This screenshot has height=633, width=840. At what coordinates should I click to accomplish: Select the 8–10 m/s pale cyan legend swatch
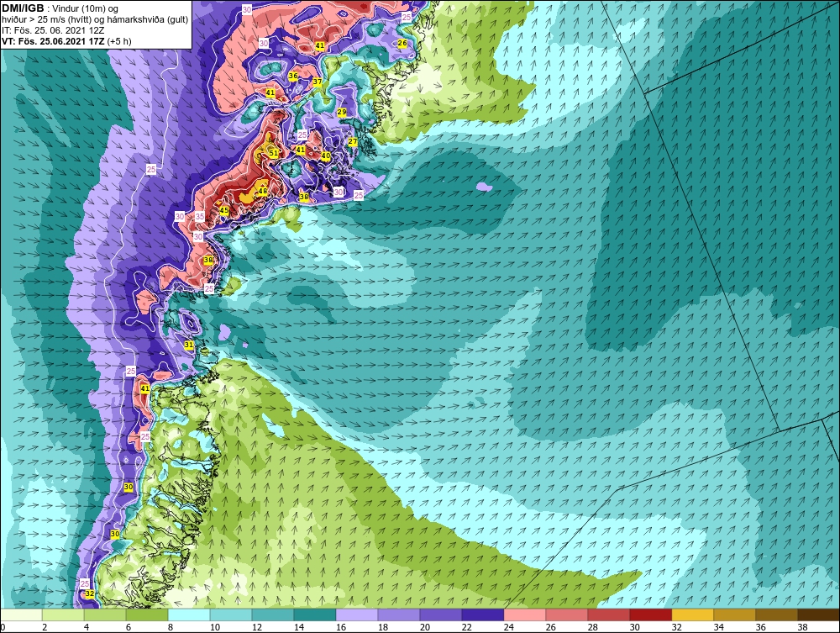(x=189, y=615)
